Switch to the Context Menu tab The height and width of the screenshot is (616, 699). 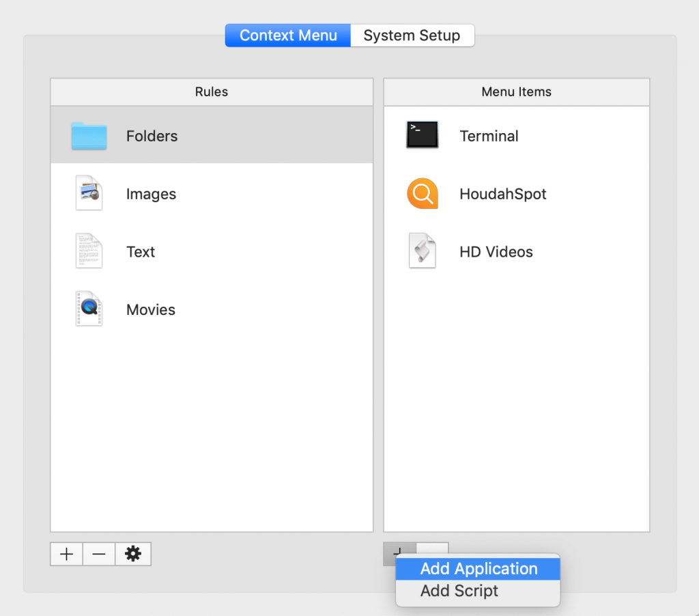(287, 35)
